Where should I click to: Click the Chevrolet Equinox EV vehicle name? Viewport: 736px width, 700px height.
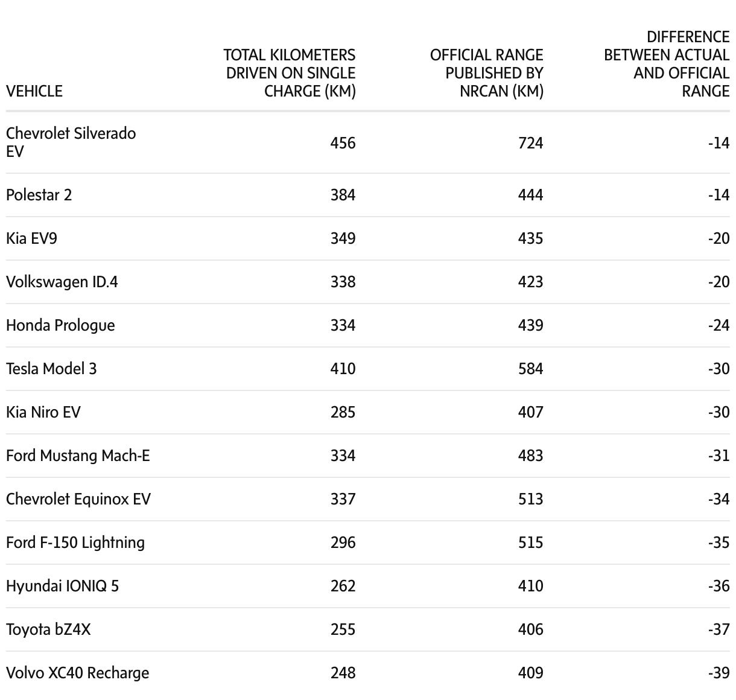pyautogui.click(x=78, y=499)
